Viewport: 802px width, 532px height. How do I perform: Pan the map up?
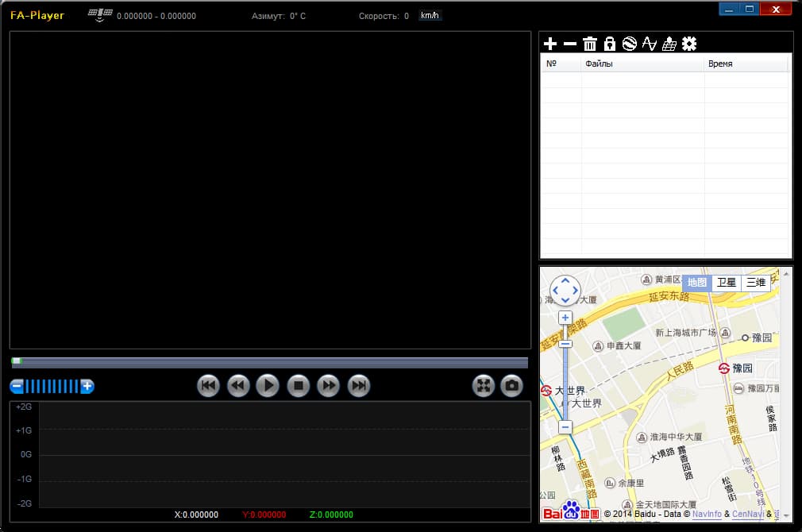tap(565, 281)
